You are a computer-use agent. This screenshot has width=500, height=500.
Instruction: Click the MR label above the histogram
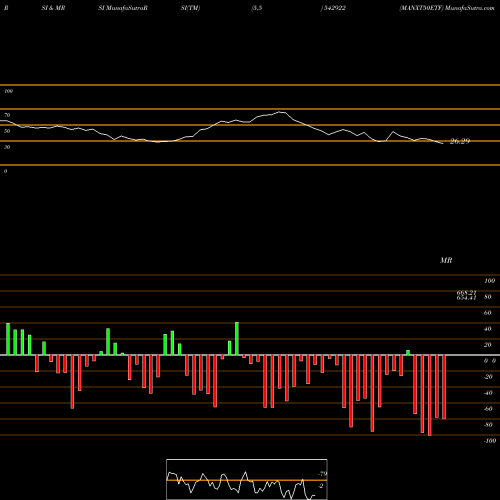coord(446,260)
